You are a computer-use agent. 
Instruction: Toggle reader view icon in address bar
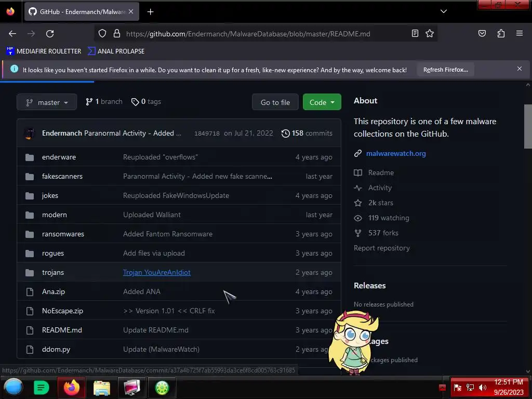415,33
